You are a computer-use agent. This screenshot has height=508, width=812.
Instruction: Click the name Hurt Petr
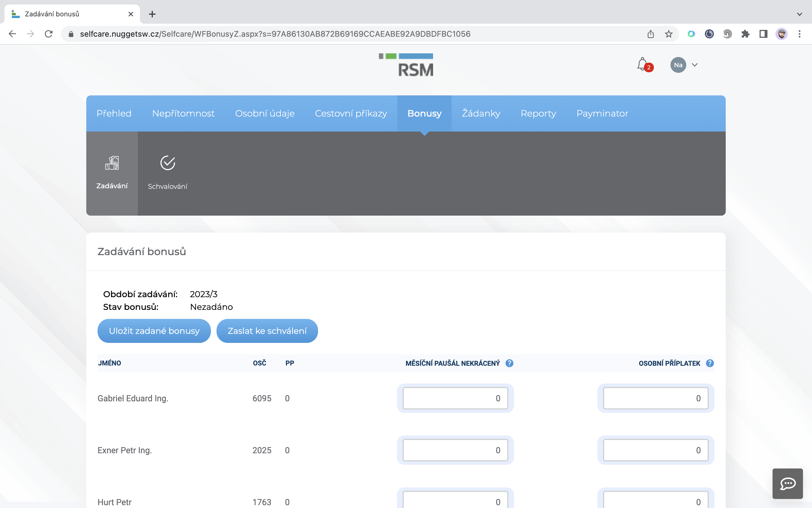(114, 502)
